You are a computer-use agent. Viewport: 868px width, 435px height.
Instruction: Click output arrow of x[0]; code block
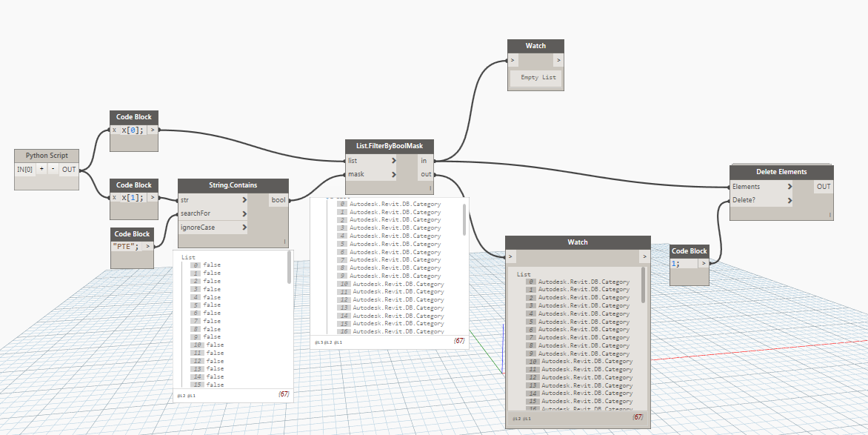(x=153, y=130)
